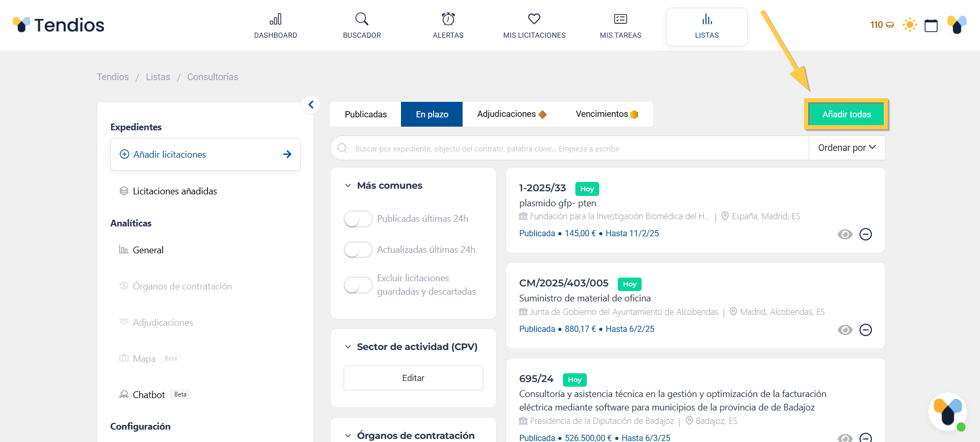Enable Publicadas últimas 24h toggle

[x=358, y=219]
